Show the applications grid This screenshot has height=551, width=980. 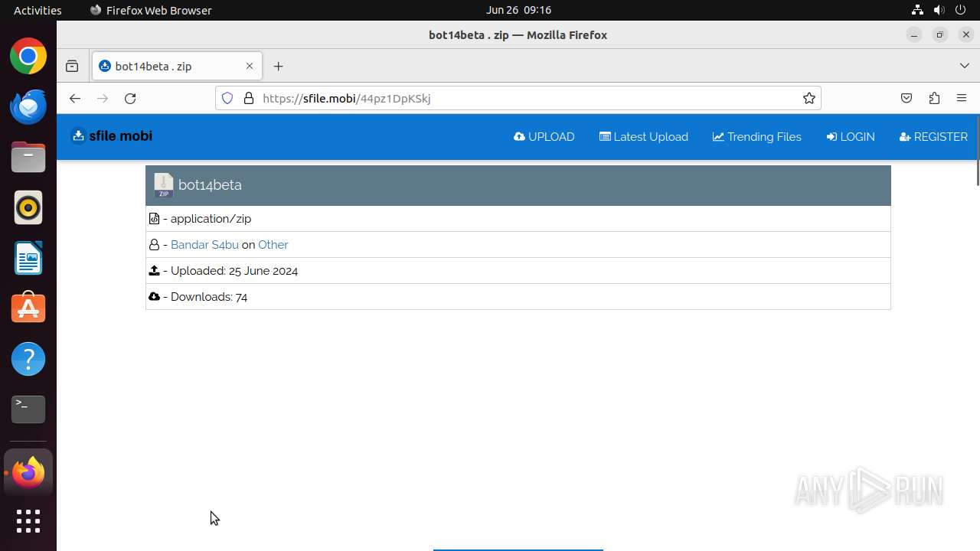point(28,521)
